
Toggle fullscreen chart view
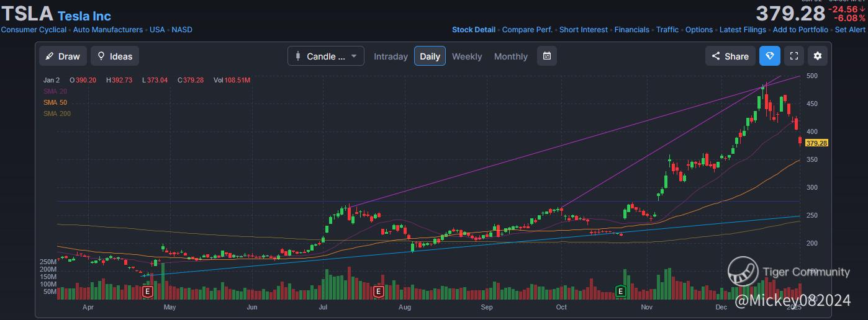coord(793,56)
